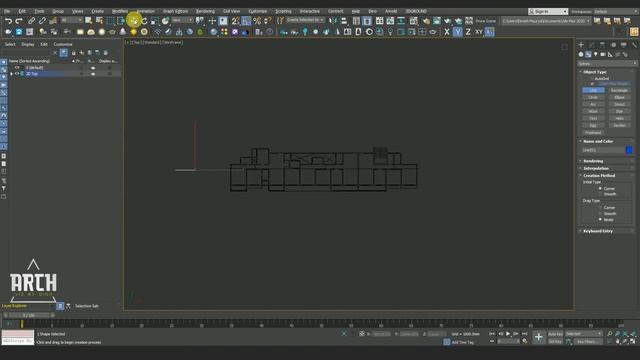Open the Create tab plus icon
The image size is (640, 360).
click(x=581, y=45)
